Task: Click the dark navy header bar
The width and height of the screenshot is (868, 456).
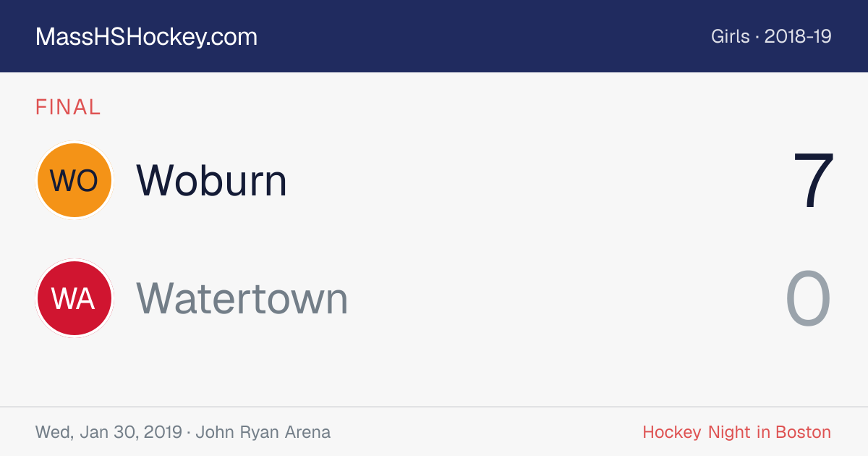Action: 434,36
